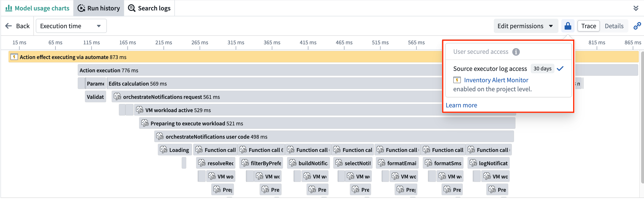Click the automate icon on the Action effect span

click(x=14, y=57)
